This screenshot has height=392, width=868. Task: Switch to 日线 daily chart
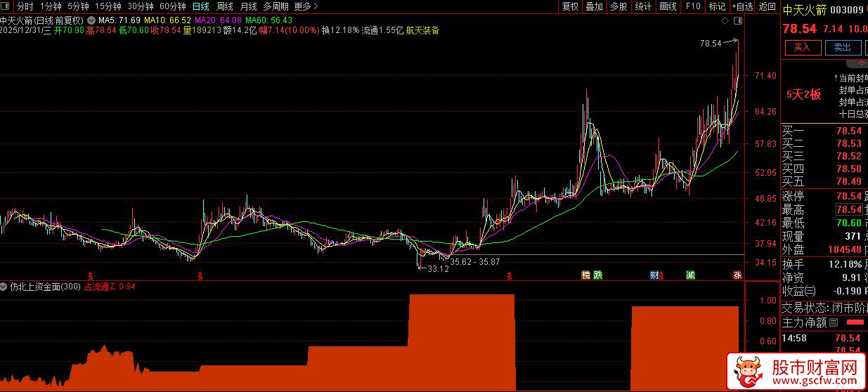pos(201,6)
